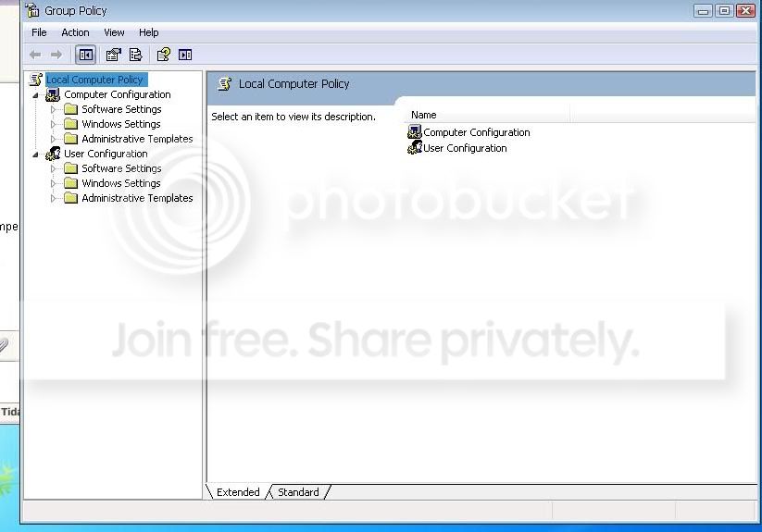The height and width of the screenshot is (532, 762).
Task: Open the Action menu
Action: pyautogui.click(x=75, y=32)
